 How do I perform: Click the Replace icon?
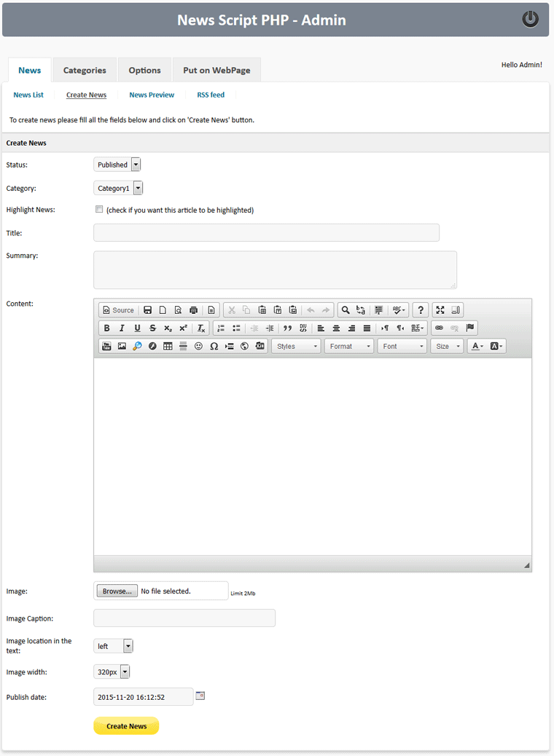(x=361, y=310)
